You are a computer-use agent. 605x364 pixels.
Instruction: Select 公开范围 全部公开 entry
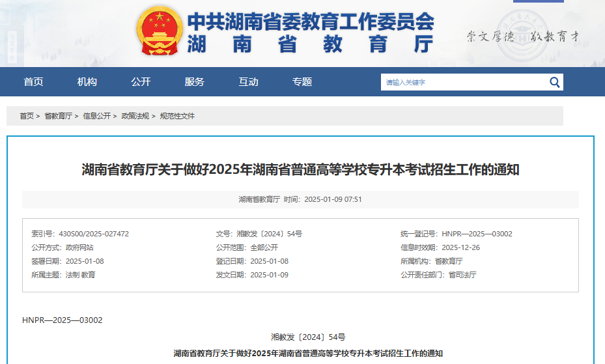coord(247,247)
